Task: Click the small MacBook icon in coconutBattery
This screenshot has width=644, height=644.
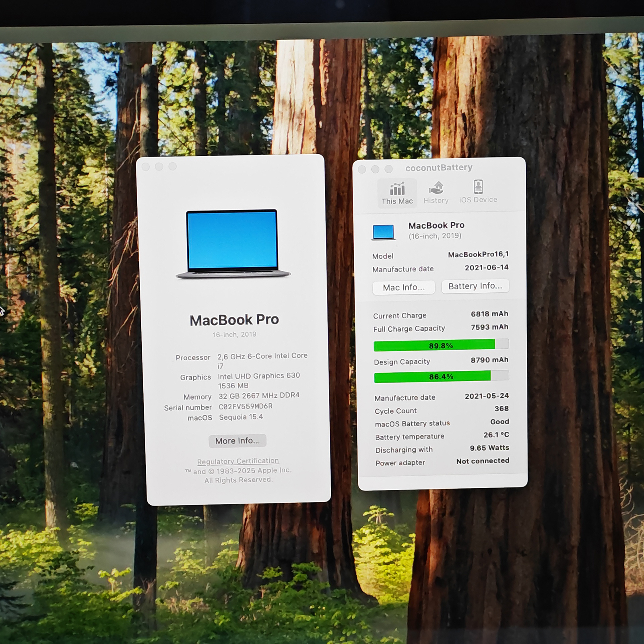Action: click(384, 232)
